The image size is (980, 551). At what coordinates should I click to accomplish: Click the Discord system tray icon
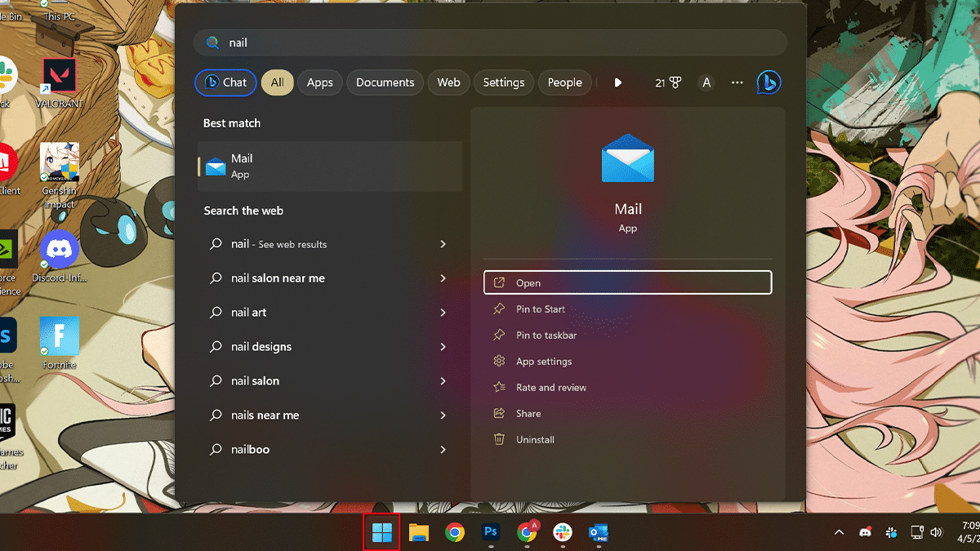coord(865,533)
